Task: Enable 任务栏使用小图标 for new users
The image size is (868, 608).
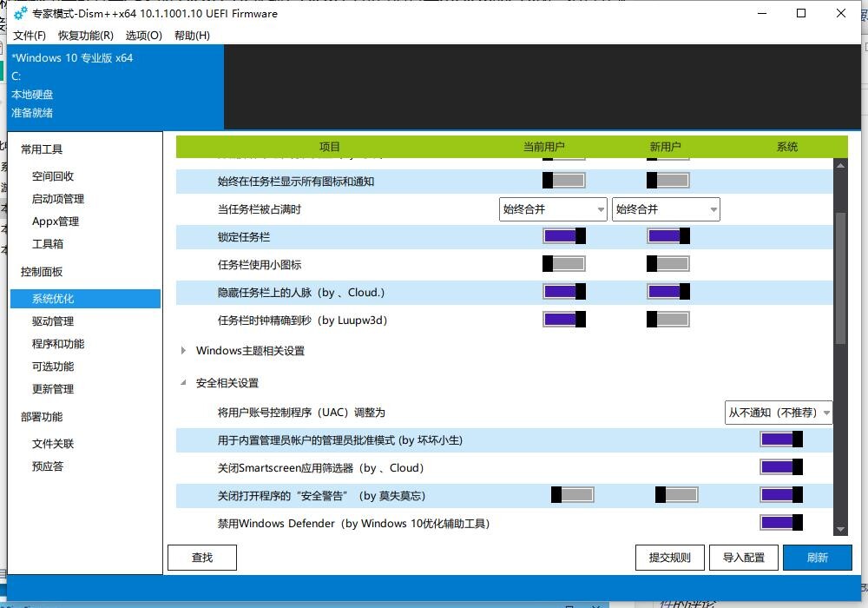Action: (668, 264)
